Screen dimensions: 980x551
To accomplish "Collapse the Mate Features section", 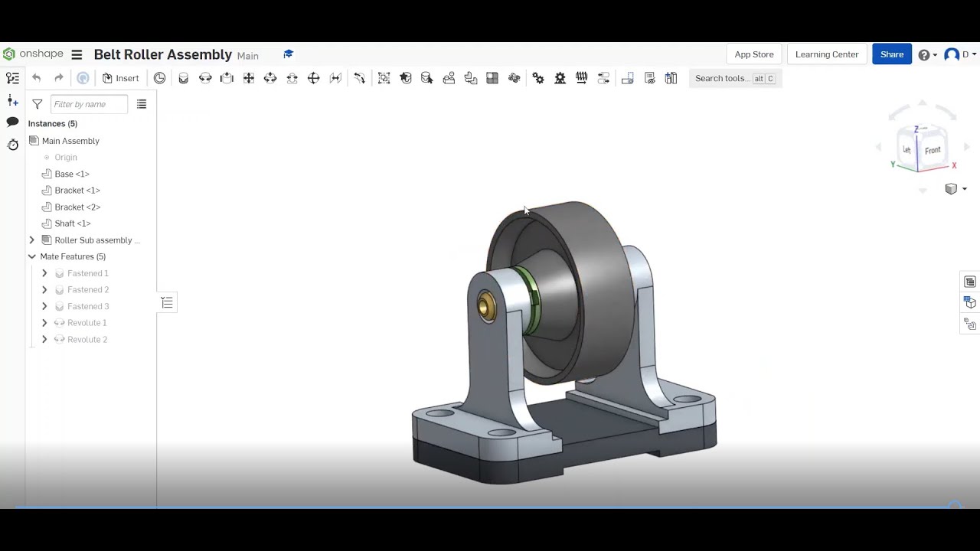I will click(32, 256).
